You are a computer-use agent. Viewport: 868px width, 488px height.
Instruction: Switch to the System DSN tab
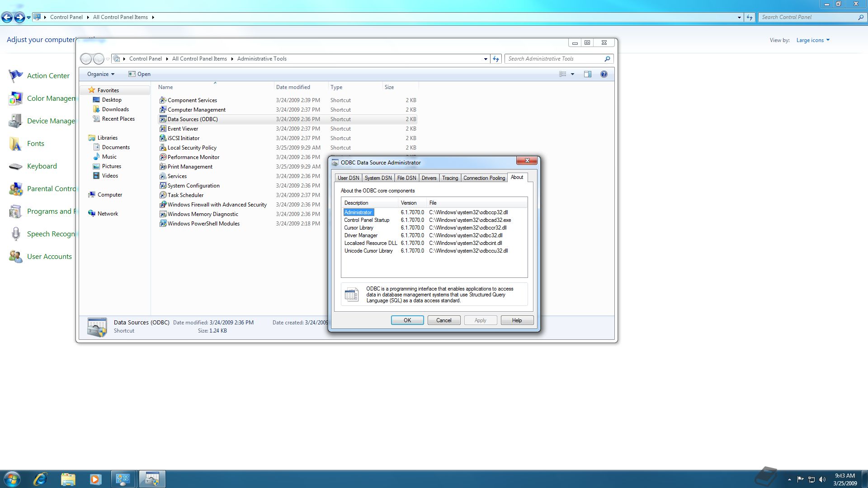tap(378, 178)
